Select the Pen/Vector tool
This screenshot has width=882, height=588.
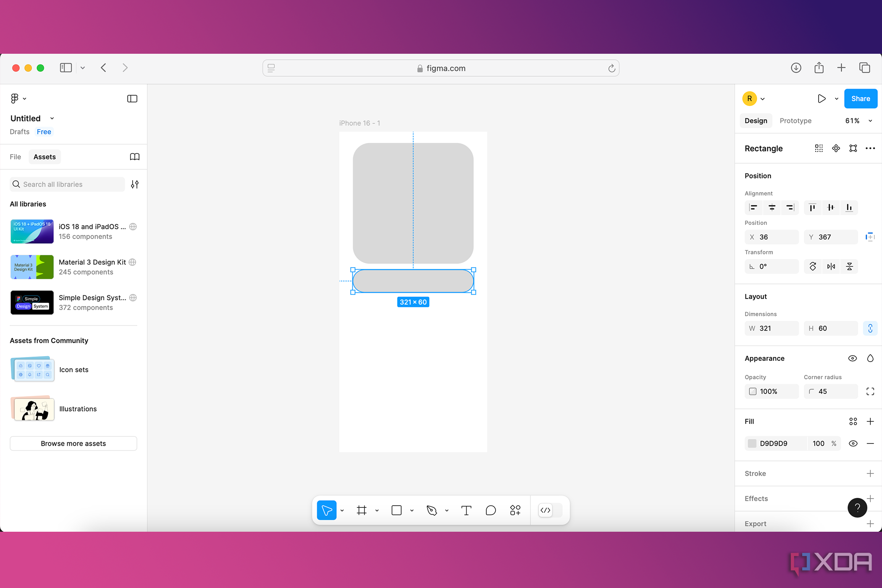point(433,510)
